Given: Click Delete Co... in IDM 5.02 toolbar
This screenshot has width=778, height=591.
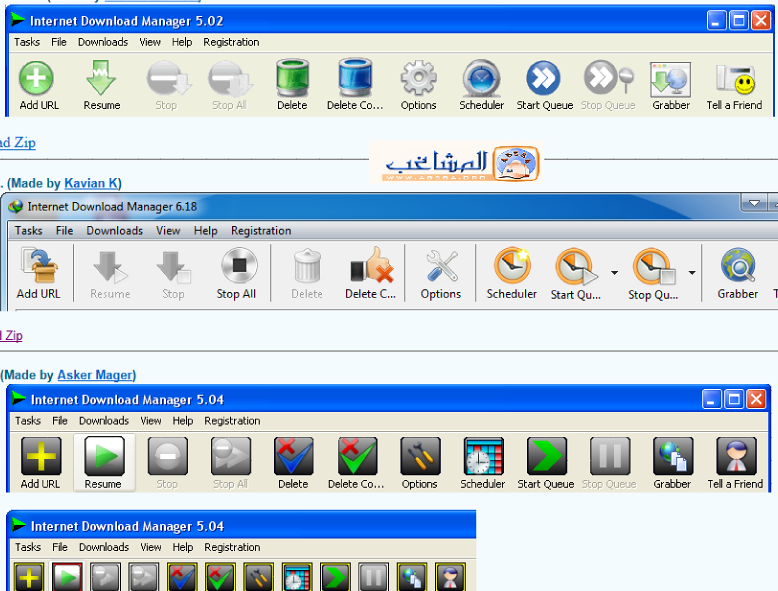Looking at the screenshot, I should click(355, 85).
